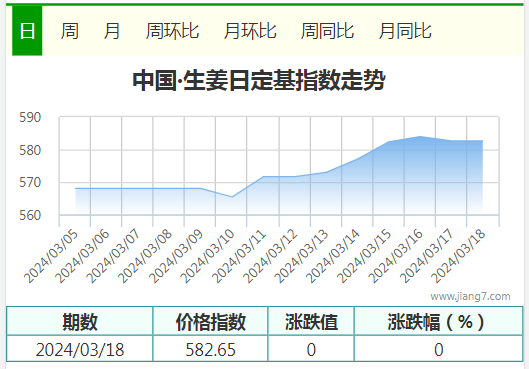529x369 pixels.
Task: Show the 周环比 week-over-week tab
Action: pyautogui.click(x=172, y=31)
